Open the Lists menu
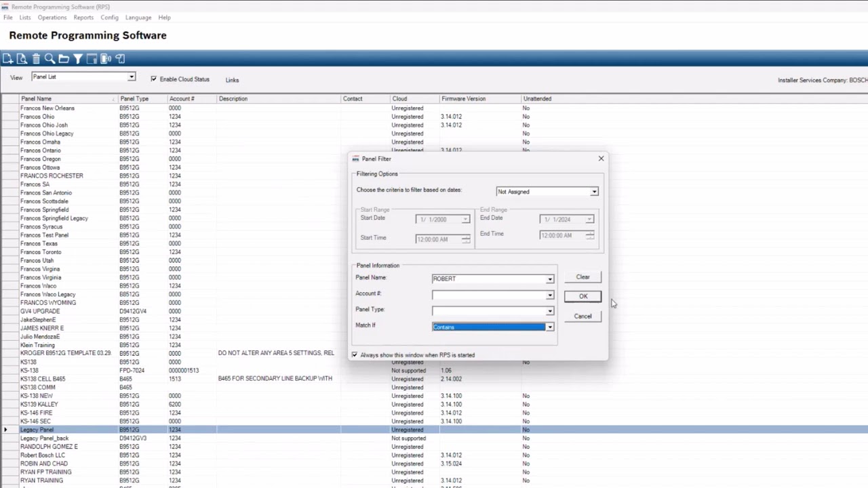Viewport: 868px width, 488px height. click(x=25, y=18)
